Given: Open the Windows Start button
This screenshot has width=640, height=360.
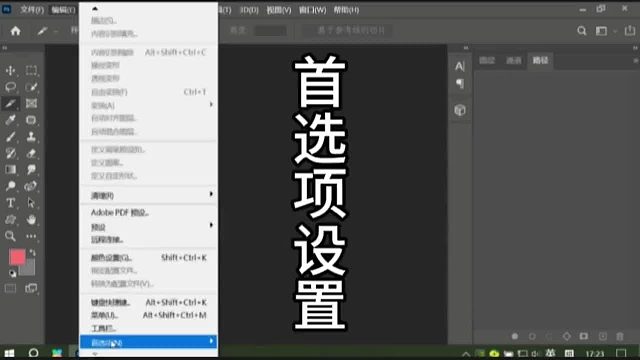Looking at the screenshot, I should (9, 353).
